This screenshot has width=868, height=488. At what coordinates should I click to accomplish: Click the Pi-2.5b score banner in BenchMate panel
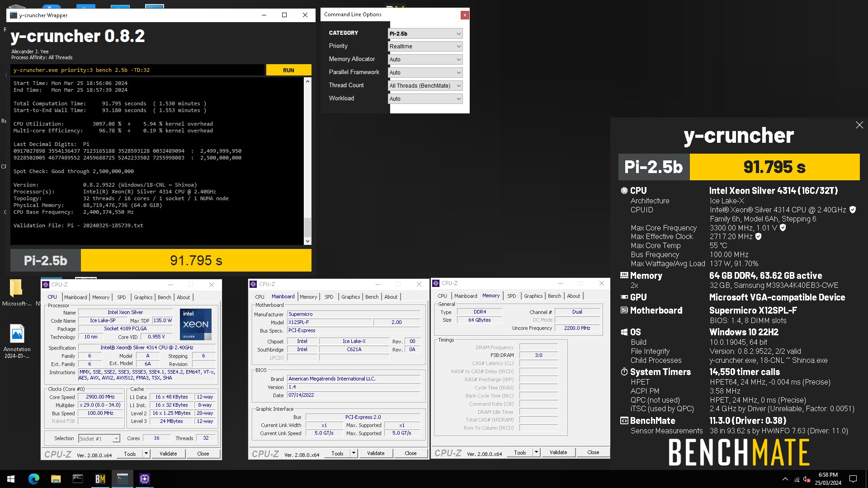click(739, 167)
